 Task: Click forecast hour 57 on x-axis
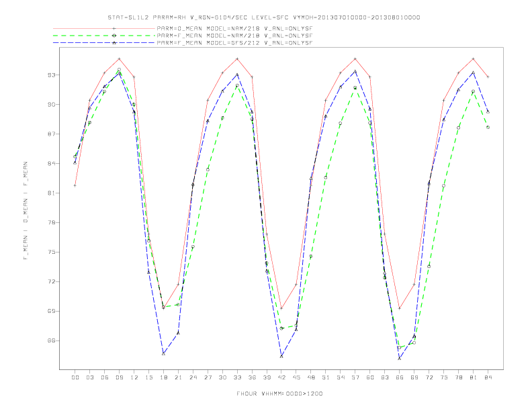pyautogui.click(x=355, y=377)
